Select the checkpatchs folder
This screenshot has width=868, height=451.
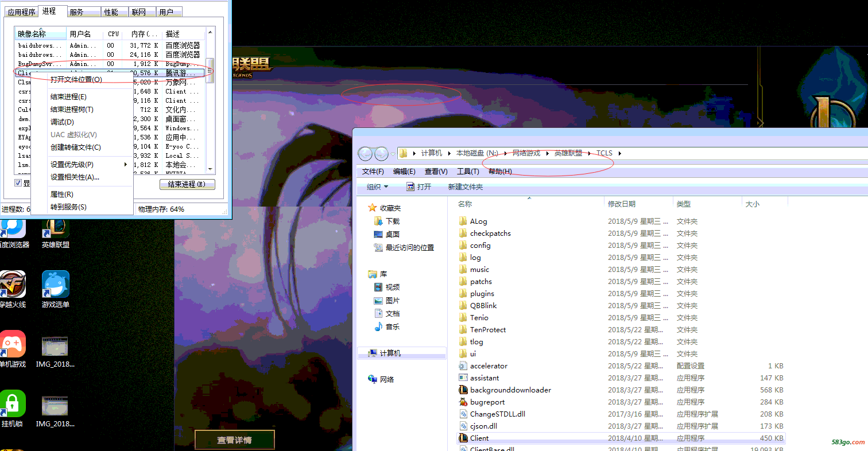point(490,233)
